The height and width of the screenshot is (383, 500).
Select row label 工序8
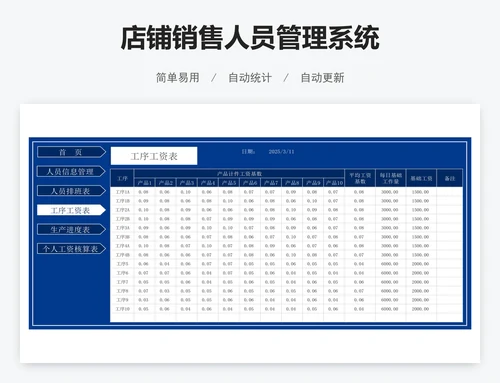tap(122, 291)
